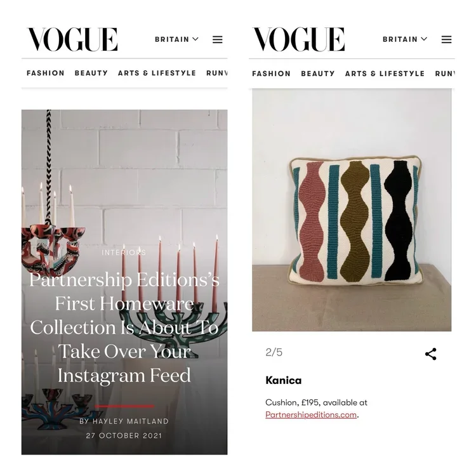Go to Arts & Lifestyle in right nav

click(x=385, y=74)
